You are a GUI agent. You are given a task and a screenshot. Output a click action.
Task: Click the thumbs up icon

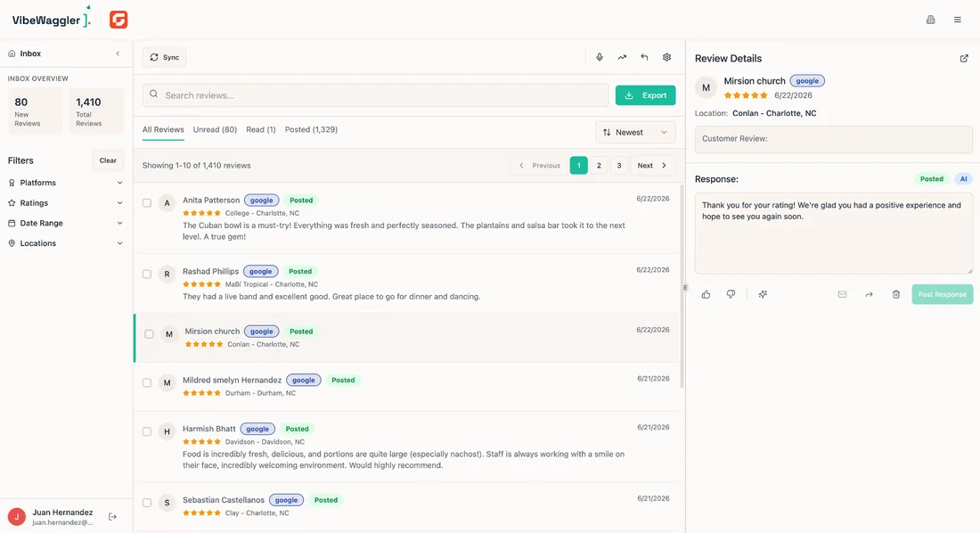(x=706, y=294)
